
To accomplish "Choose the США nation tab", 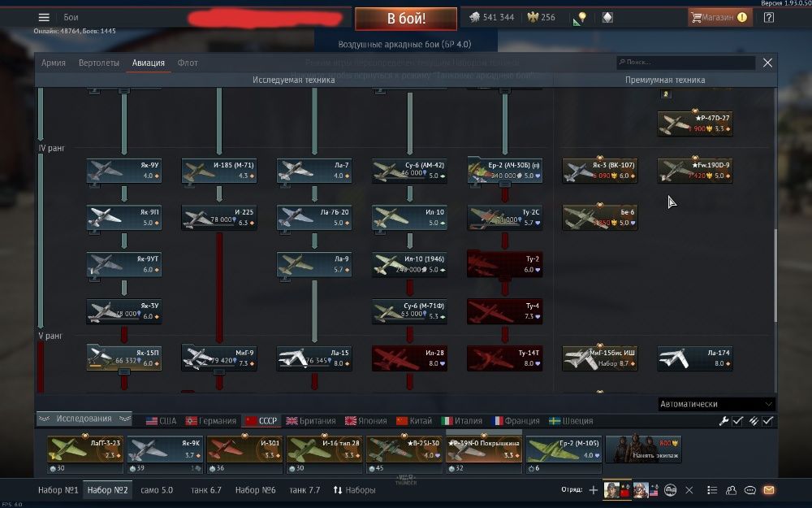I will [161, 420].
